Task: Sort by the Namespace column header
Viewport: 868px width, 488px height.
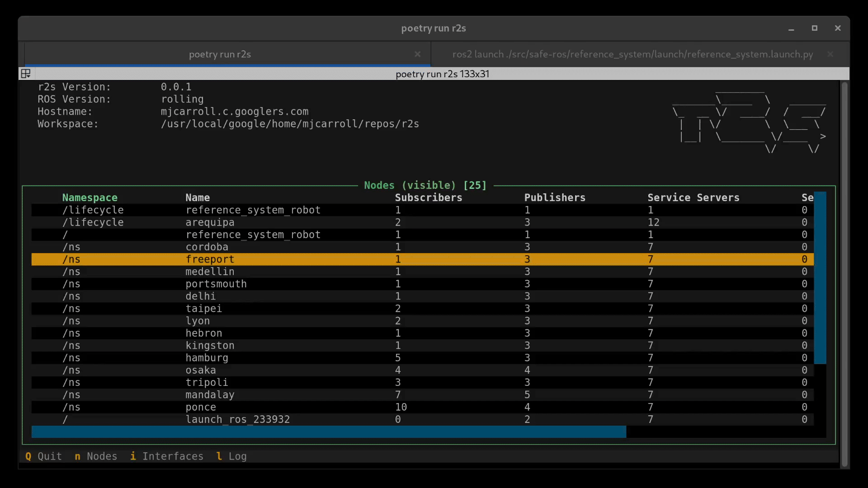Action: 90,197
